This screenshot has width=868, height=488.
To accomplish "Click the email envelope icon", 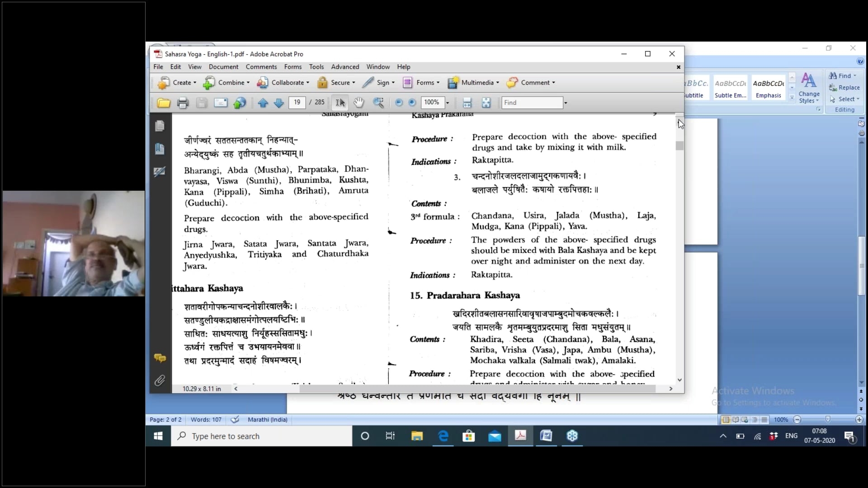I will (221, 103).
